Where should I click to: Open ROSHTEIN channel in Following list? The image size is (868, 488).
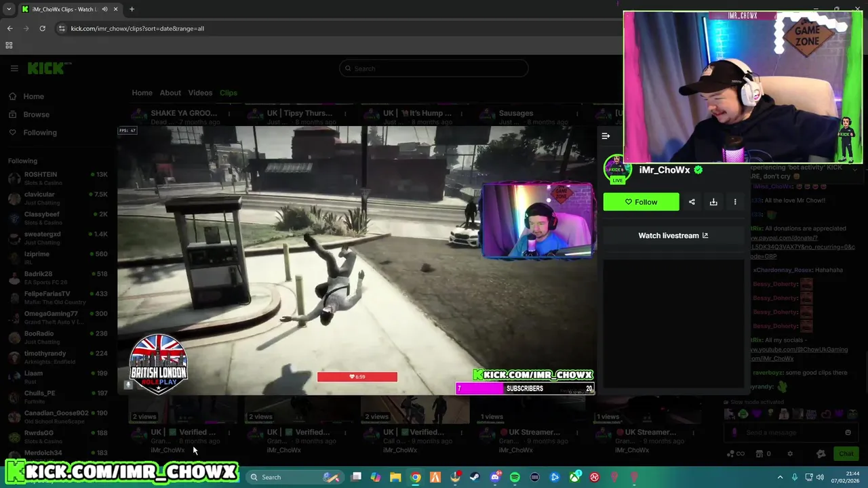[58, 178]
